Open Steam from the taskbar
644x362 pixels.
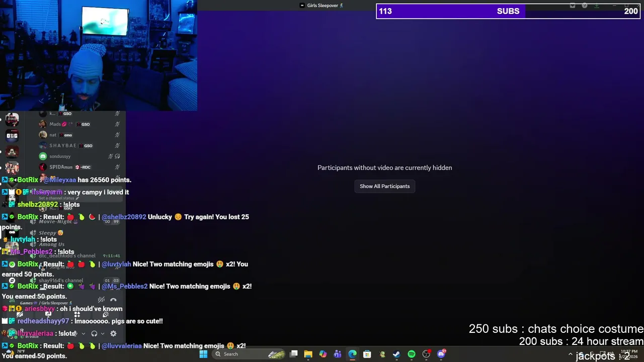point(396,354)
